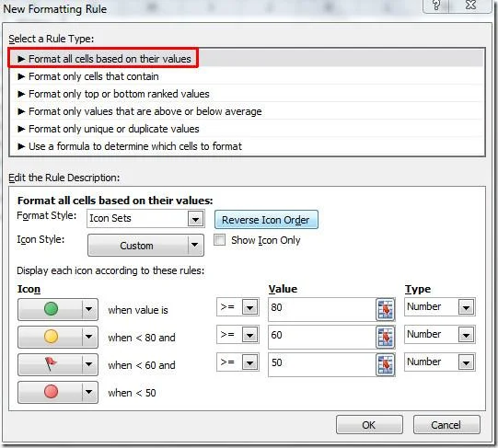Open the Icon Style Custom dropdown
The height and width of the screenshot is (448, 498).
coord(145,245)
